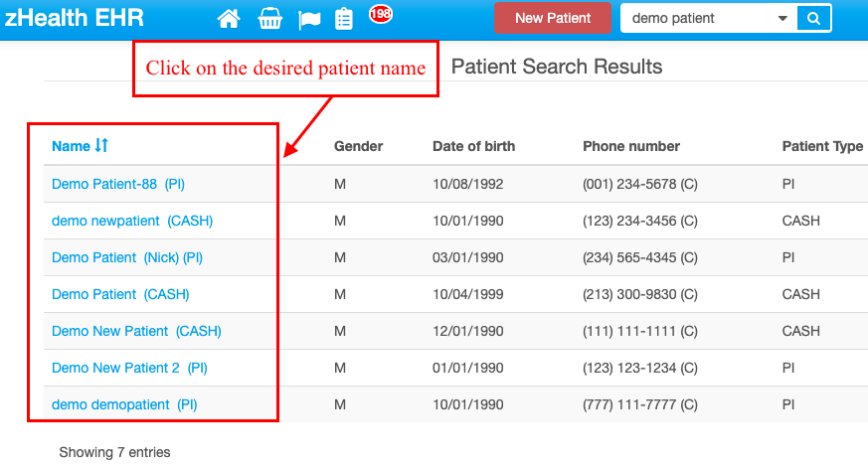Open the Demo Patient (CASH) record
Viewport: 868px width, 468px height.
(120, 294)
